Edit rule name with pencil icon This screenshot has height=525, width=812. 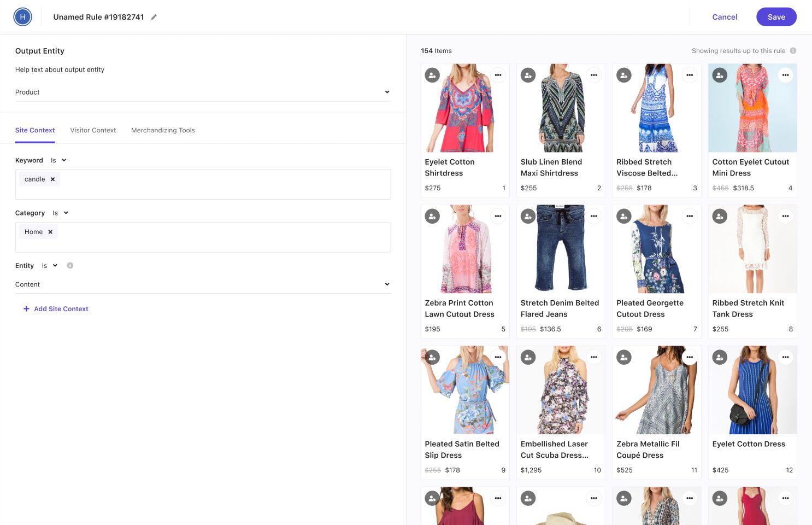(x=154, y=17)
